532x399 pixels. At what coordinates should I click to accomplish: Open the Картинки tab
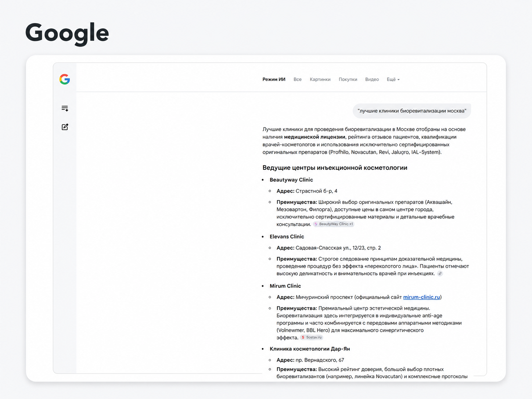[x=320, y=79]
